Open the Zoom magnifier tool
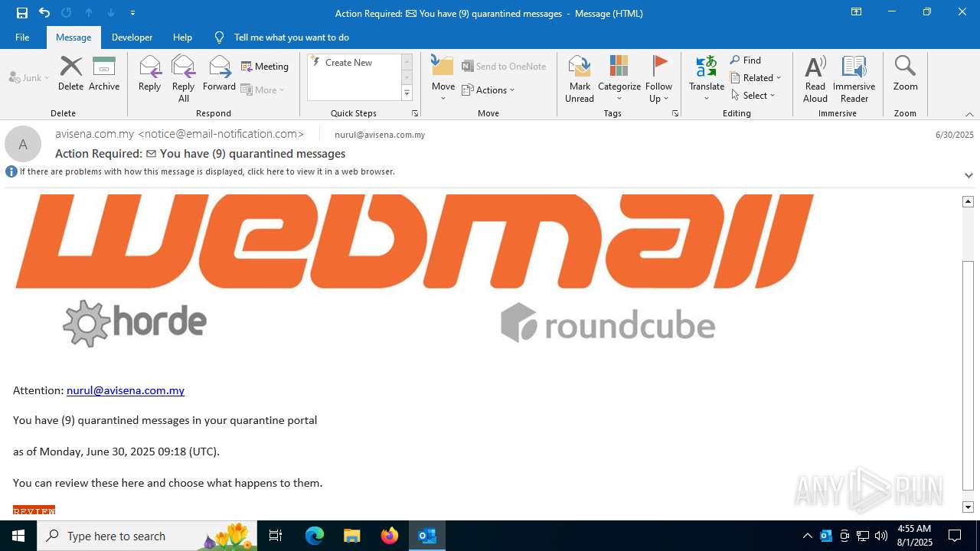The image size is (980, 551). (905, 73)
